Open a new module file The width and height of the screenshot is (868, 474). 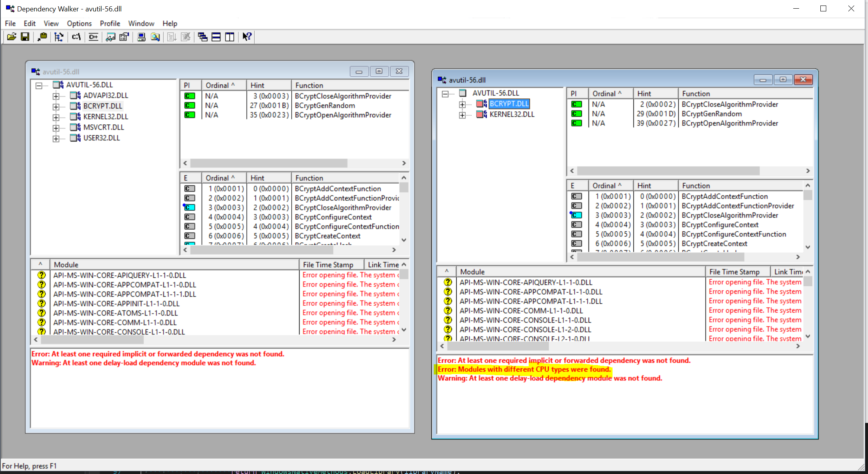click(11, 37)
